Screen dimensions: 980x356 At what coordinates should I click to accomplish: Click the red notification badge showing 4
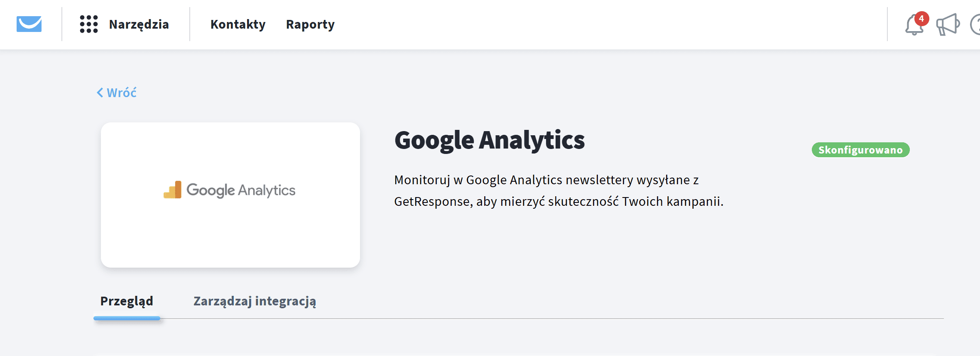[x=921, y=17]
